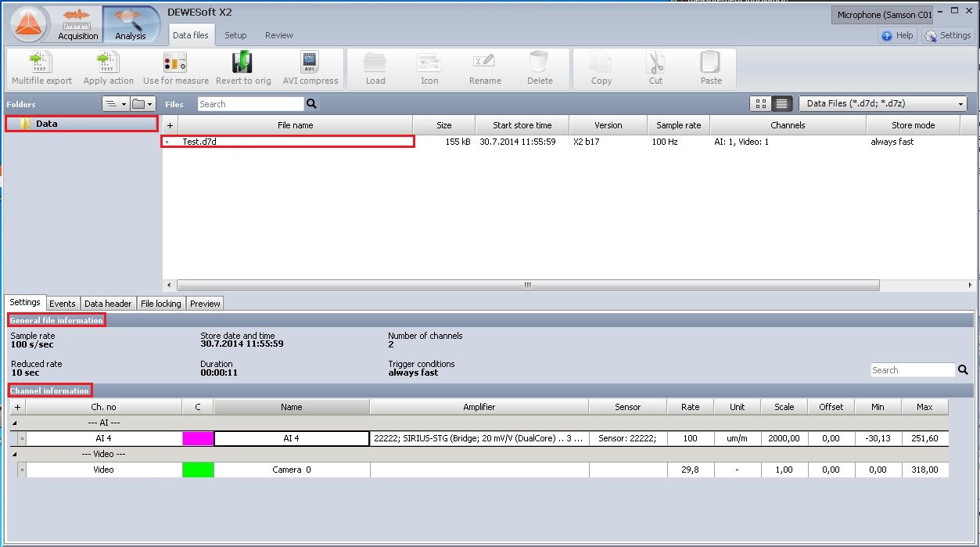Click the channel search magnifier icon

(x=963, y=370)
